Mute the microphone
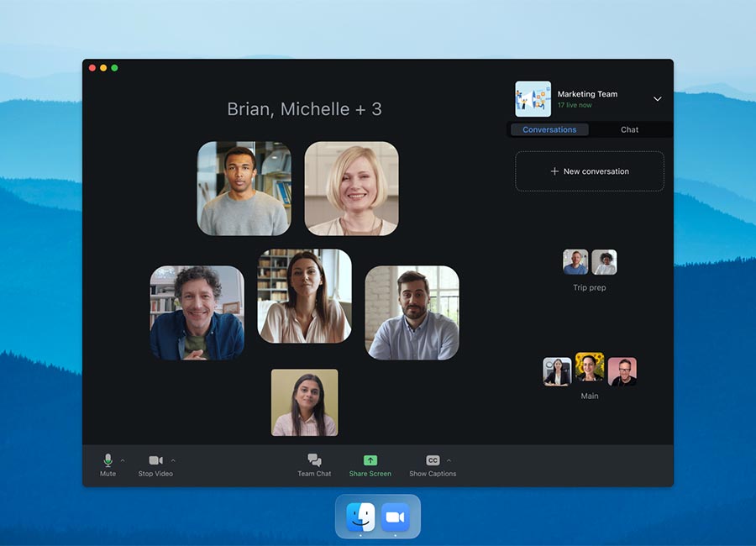Screen dimensions: 756x546 (108, 460)
